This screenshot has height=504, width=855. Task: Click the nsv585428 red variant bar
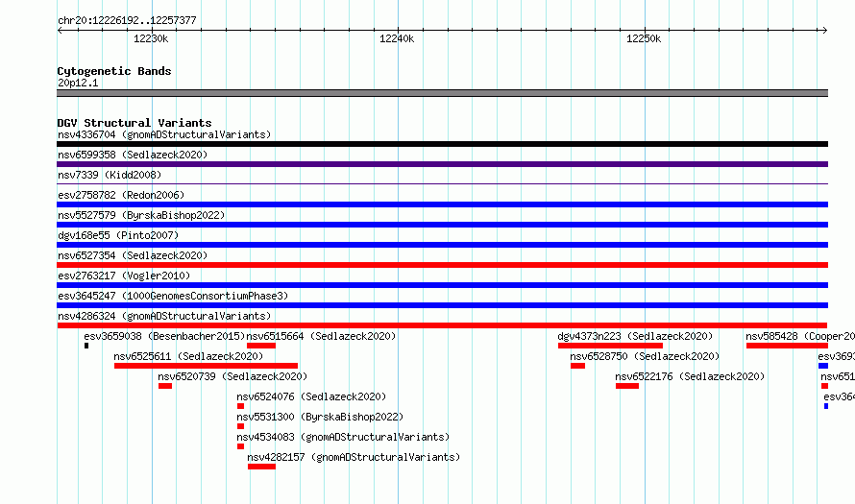(x=788, y=346)
